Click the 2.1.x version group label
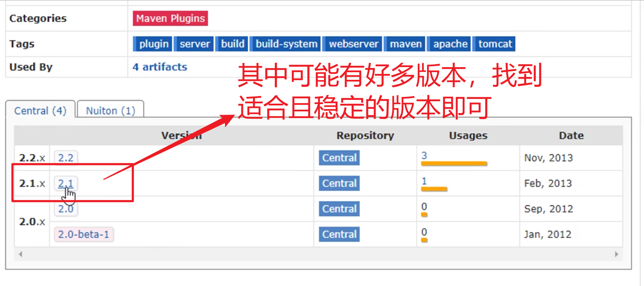644x286 pixels. pyautogui.click(x=32, y=184)
